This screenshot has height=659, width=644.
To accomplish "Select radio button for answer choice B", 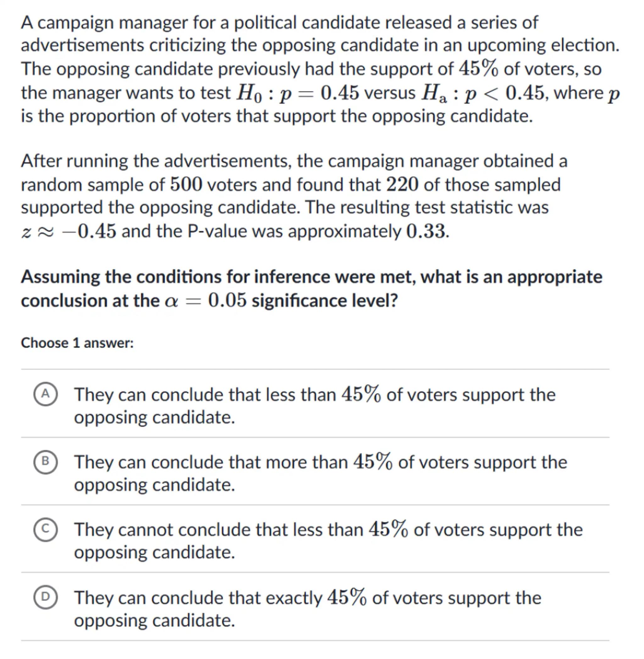I will pos(45,461).
